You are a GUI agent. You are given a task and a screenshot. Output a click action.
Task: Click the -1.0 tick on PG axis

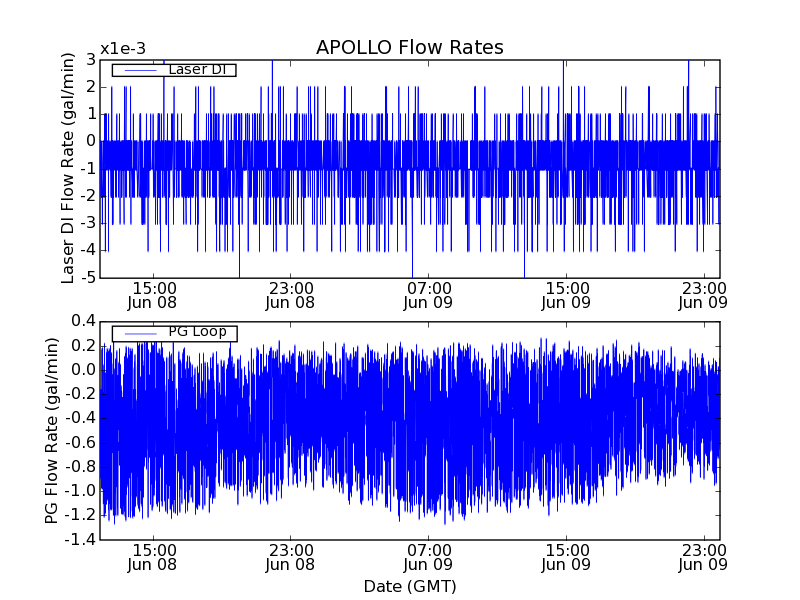[80, 491]
